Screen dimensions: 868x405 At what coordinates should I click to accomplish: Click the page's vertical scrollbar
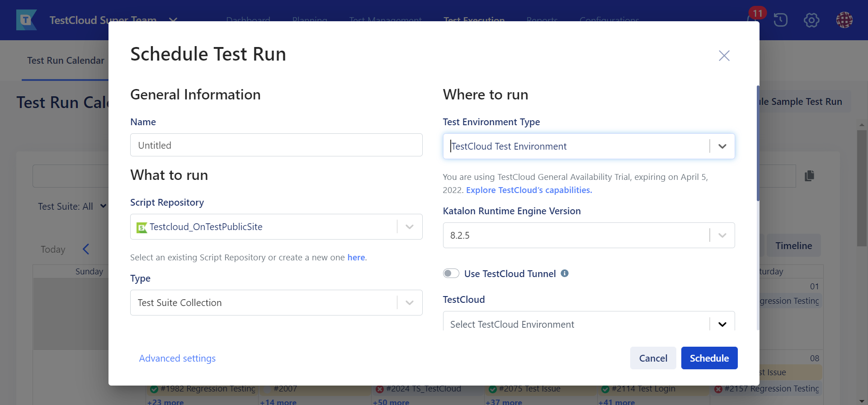click(862, 188)
